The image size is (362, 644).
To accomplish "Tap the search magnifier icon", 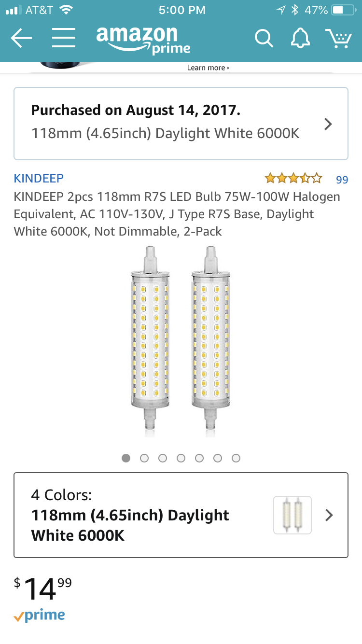I will coord(264,38).
